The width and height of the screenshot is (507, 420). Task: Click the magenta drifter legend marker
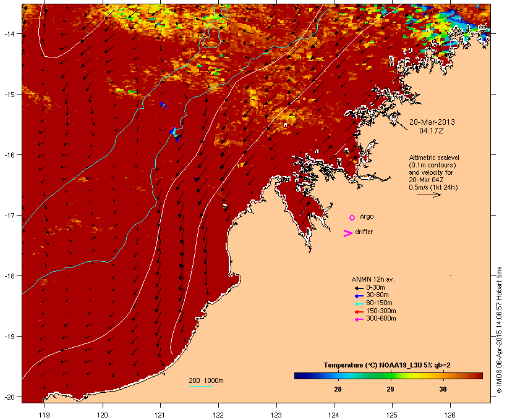point(347,233)
